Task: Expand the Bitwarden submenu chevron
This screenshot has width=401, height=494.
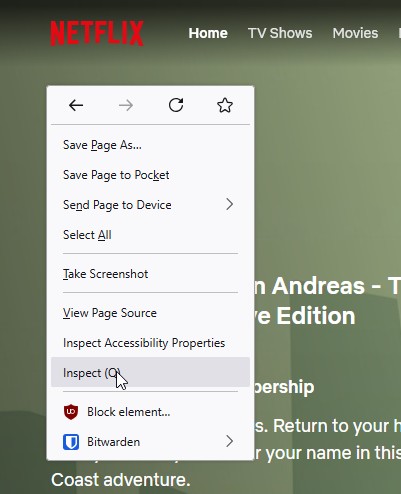Action: pyautogui.click(x=229, y=441)
